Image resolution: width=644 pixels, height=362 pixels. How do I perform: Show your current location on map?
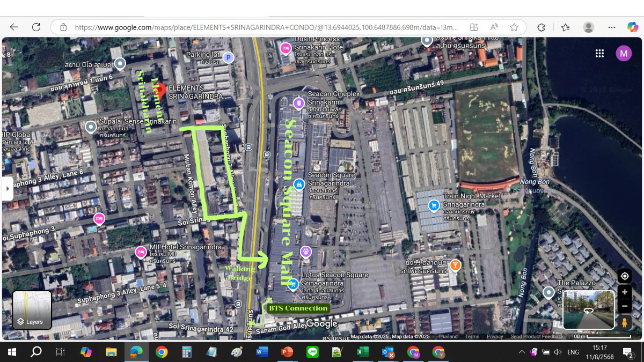[624, 276]
